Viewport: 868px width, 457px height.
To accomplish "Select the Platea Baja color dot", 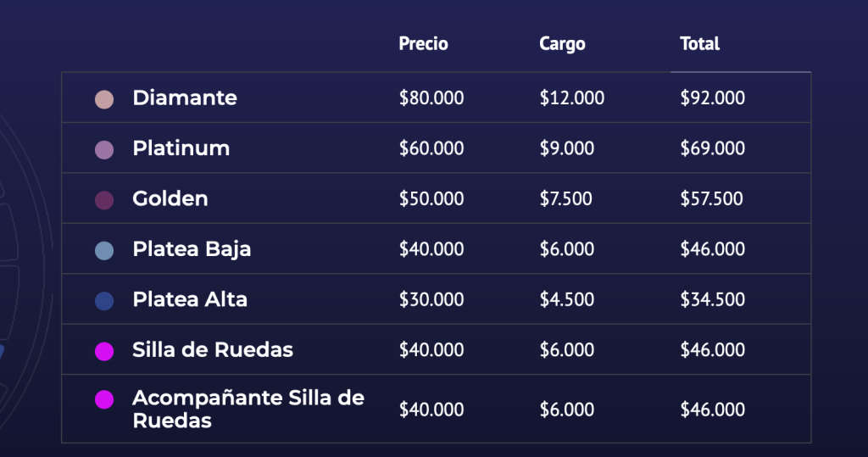I will 104,250.
